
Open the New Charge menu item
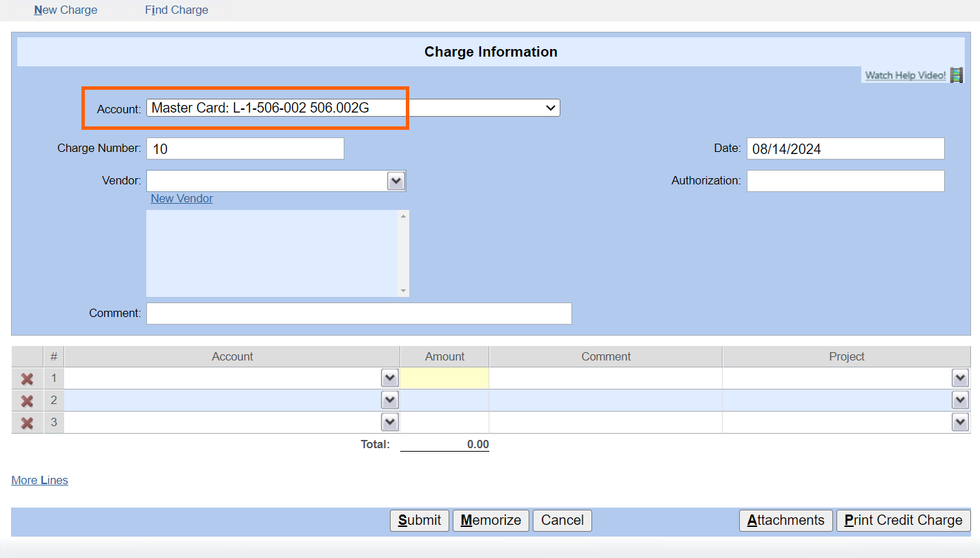(x=66, y=10)
